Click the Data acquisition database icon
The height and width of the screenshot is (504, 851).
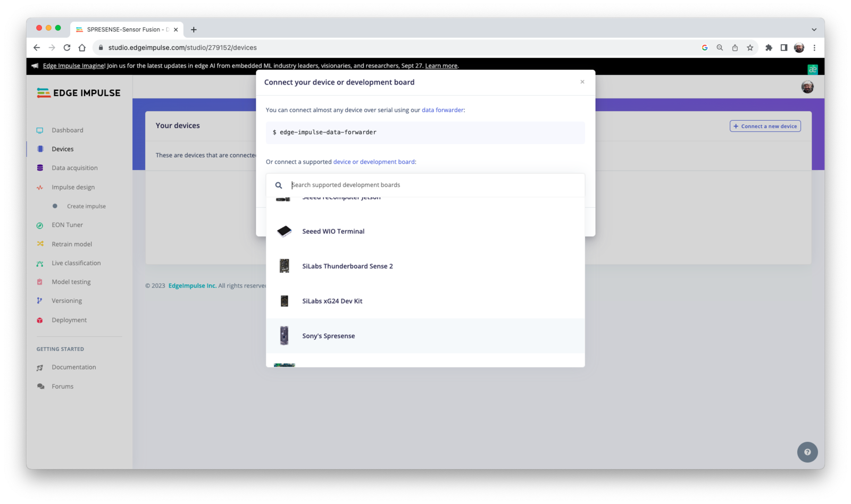click(x=40, y=168)
